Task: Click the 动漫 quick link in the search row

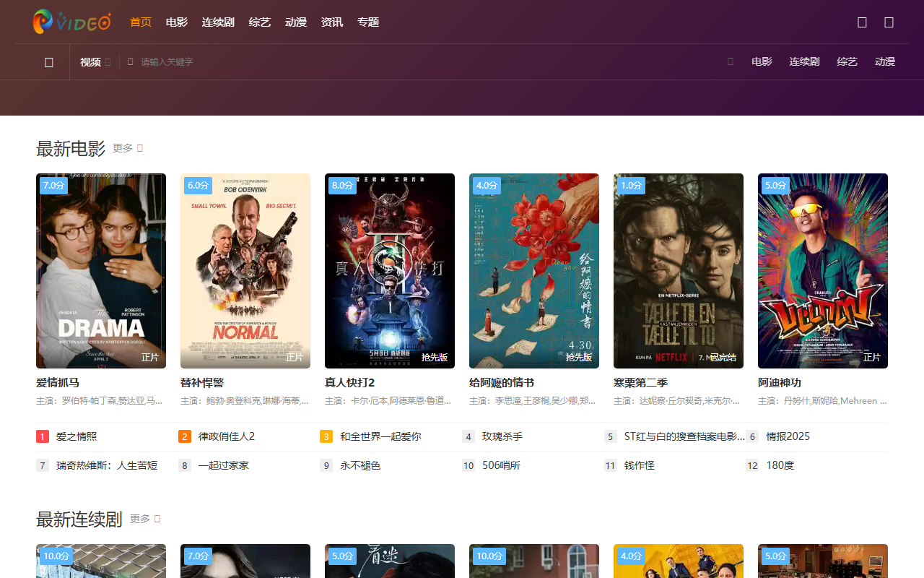Action: point(885,62)
